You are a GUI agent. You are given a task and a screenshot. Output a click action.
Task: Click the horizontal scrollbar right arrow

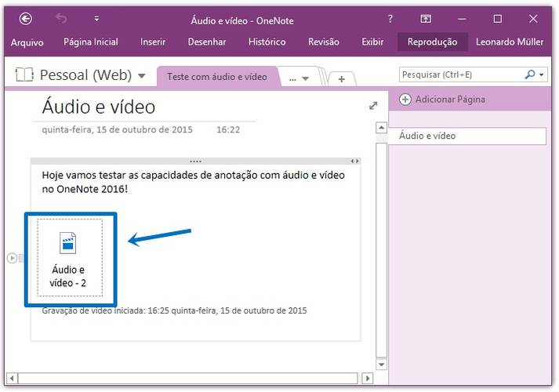pos(368,378)
